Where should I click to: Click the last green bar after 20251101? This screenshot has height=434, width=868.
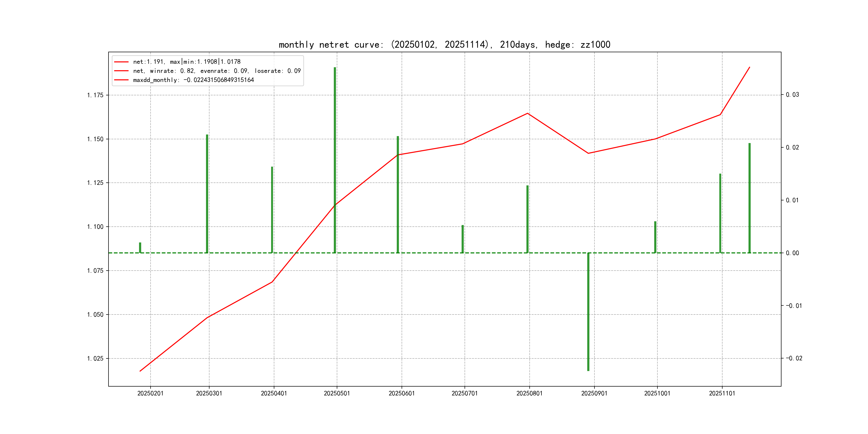pos(750,198)
